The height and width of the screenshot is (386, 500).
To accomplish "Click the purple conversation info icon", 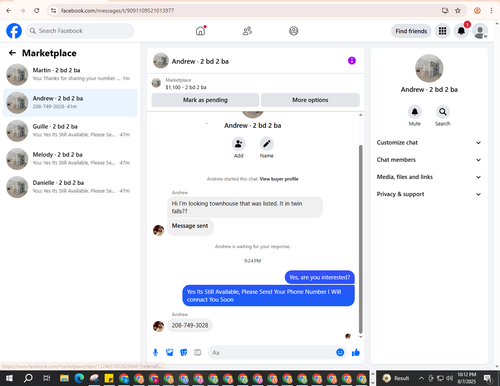I will 352,61.
